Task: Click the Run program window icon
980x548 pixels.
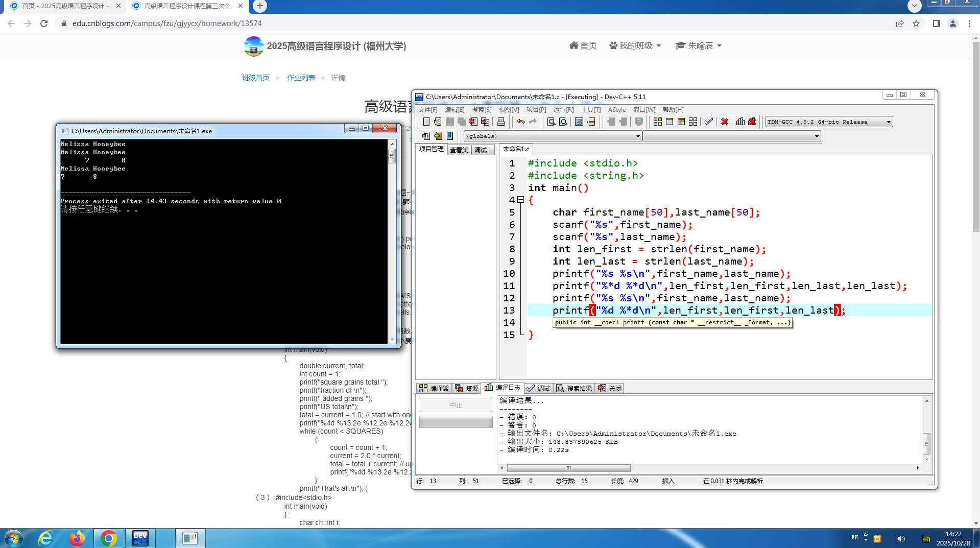Action: [x=670, y=122]
